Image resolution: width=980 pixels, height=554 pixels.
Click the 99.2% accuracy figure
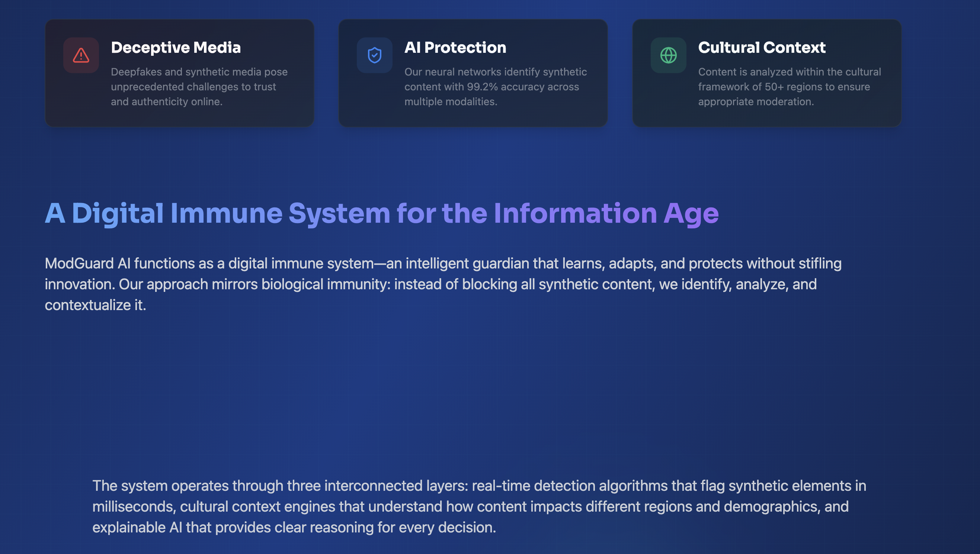coord(483,87)
